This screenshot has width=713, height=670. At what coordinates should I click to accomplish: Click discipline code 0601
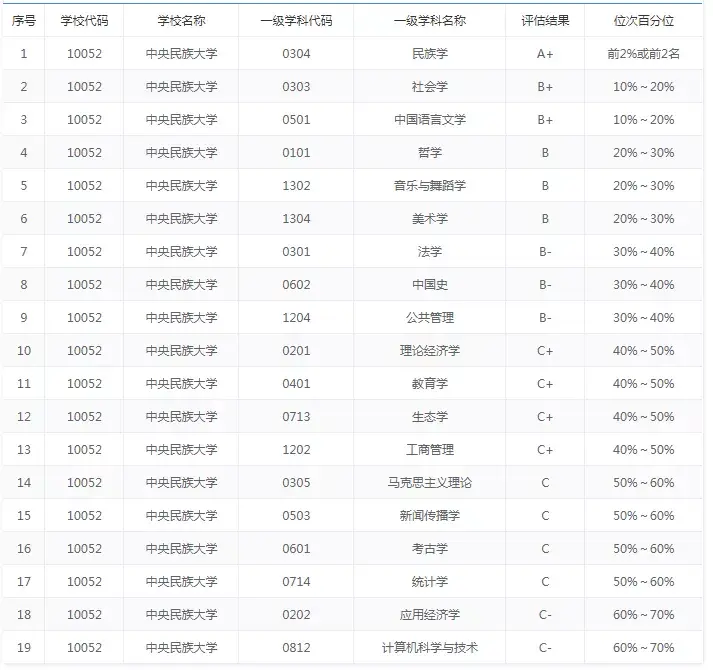pyautogui.click(x=296, y=549)
